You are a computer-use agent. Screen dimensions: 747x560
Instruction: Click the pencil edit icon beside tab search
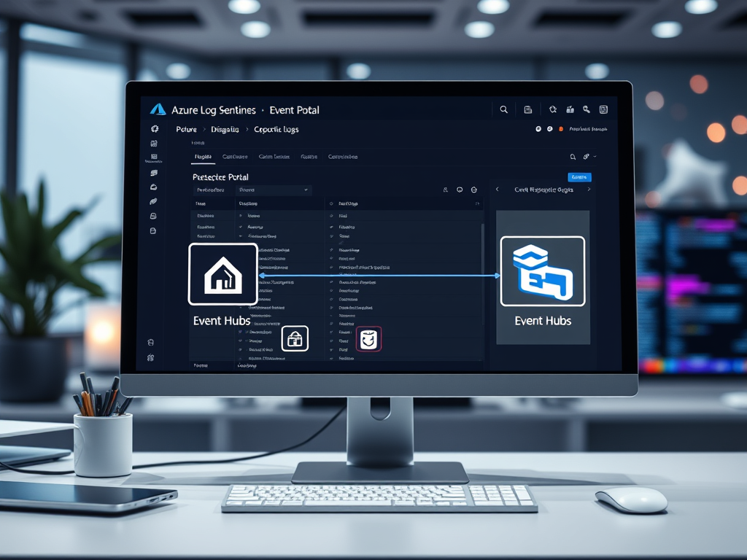click(x=587, y=156)
